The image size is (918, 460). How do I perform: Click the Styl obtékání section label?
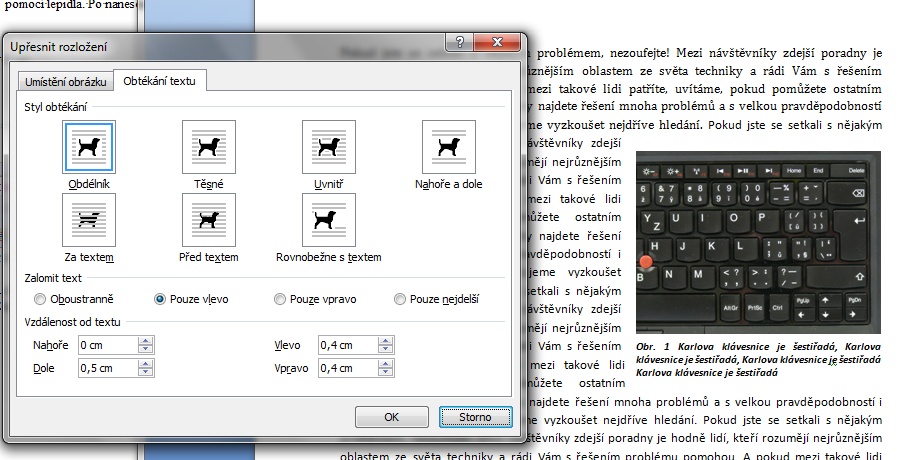pos(56,107)
